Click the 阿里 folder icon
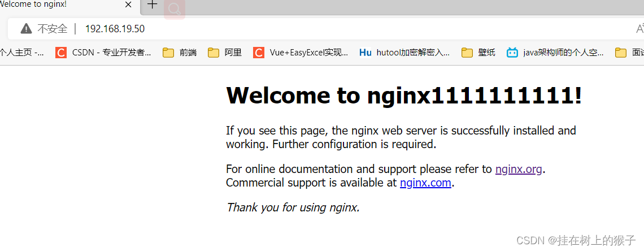The width and height of the screenshot is (644, 251). [x=213, y=53]
